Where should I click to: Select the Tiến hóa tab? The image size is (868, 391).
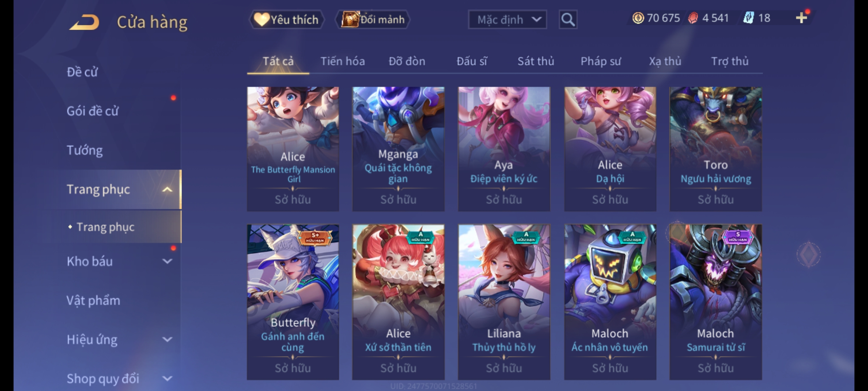click(x=342, y=61)
